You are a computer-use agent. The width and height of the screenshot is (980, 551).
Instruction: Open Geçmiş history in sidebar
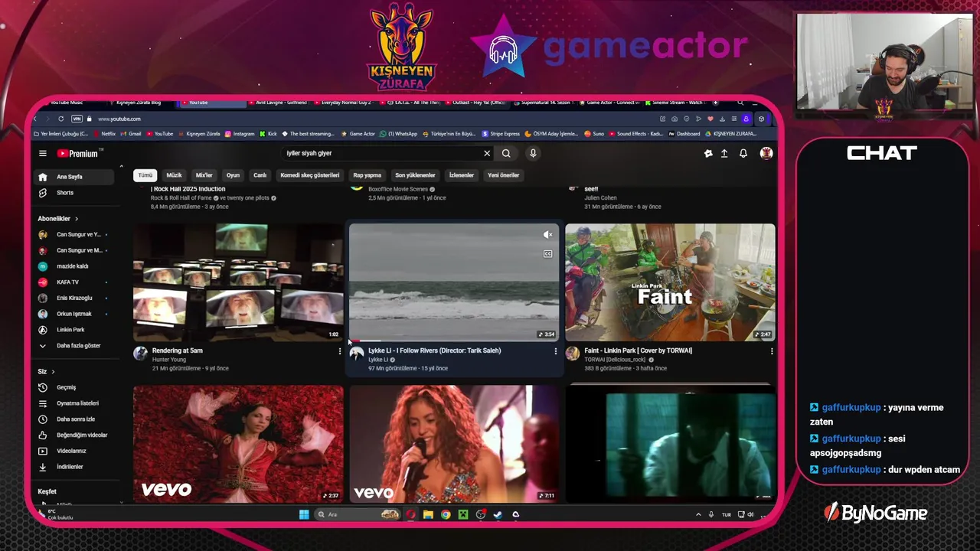73,387
